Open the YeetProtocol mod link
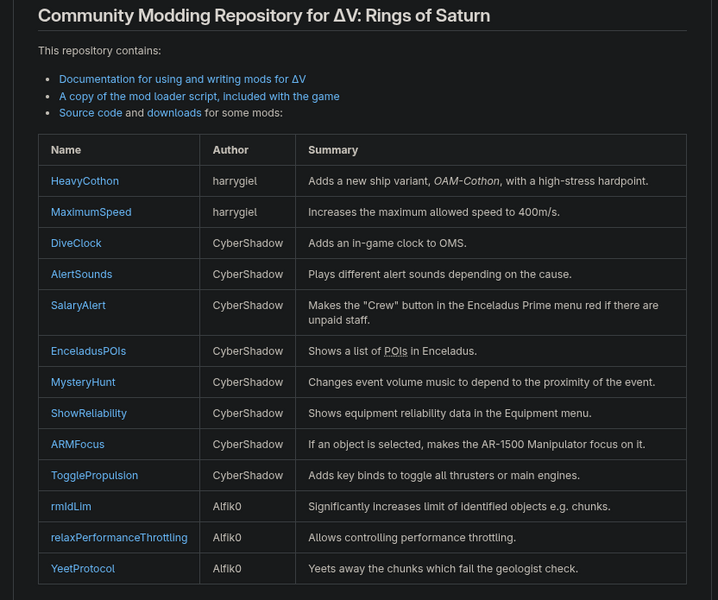The width and height of the screenshot is (718, 600). coord(83,569)
